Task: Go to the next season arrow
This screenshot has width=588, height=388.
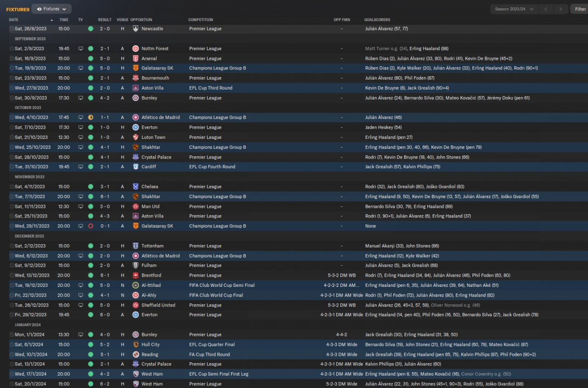Action: [x=560, y=9]
